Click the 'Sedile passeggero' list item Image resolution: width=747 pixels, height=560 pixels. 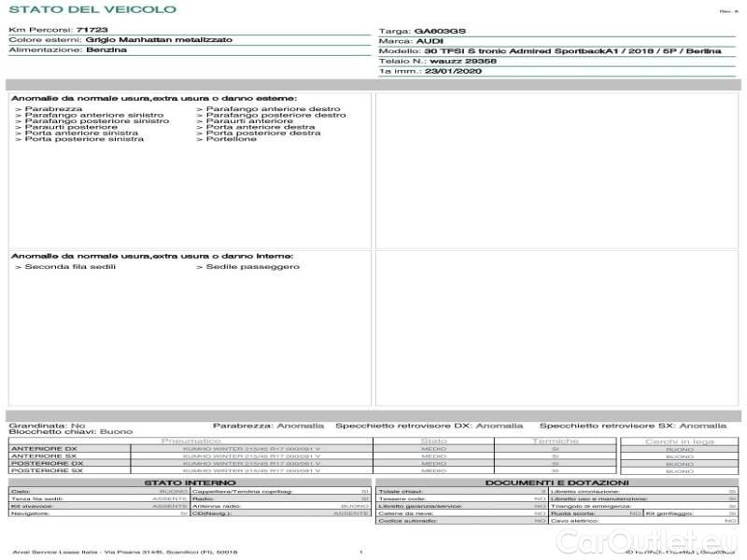[x=252, y=267]
